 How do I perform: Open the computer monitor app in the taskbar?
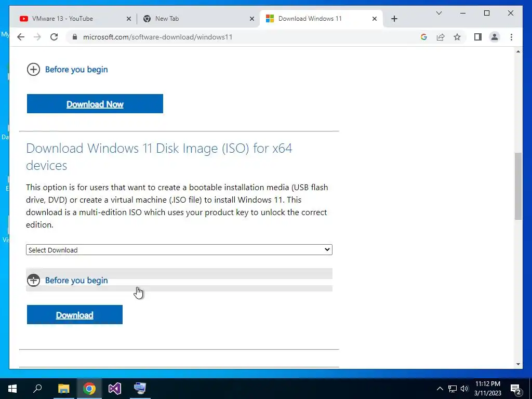(x=140, y=389)
